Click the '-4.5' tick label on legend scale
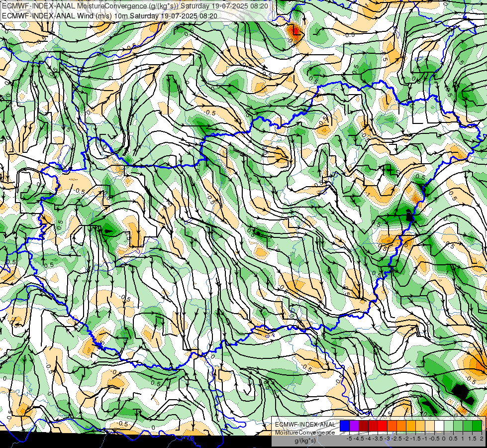 [359, 439]
